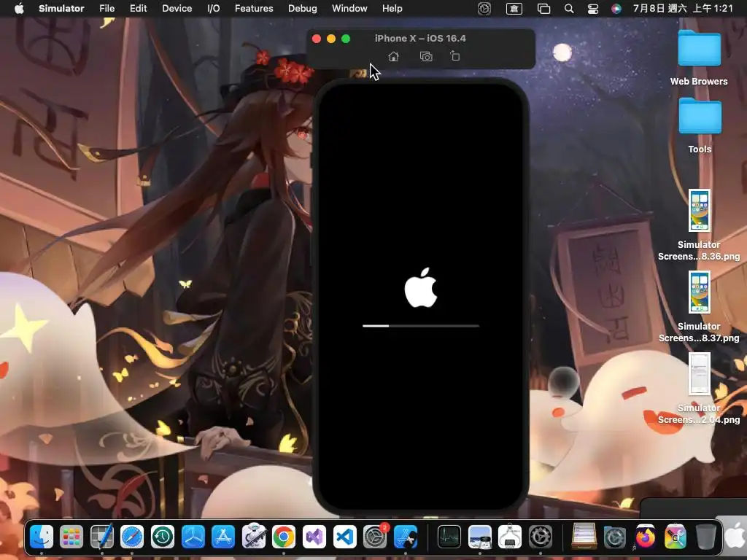Rotate the device using the Simulator rotate icon
Image resolution: width=747 pixels, height=560 pixels.
click(x=455, y=56)
